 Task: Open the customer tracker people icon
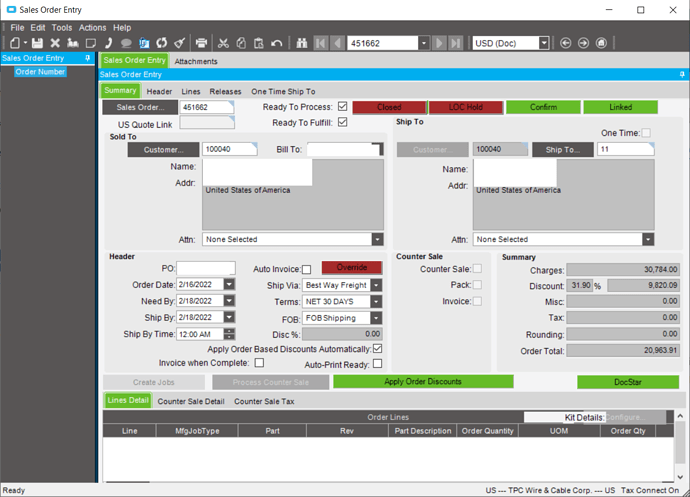[x=73, y=43]
